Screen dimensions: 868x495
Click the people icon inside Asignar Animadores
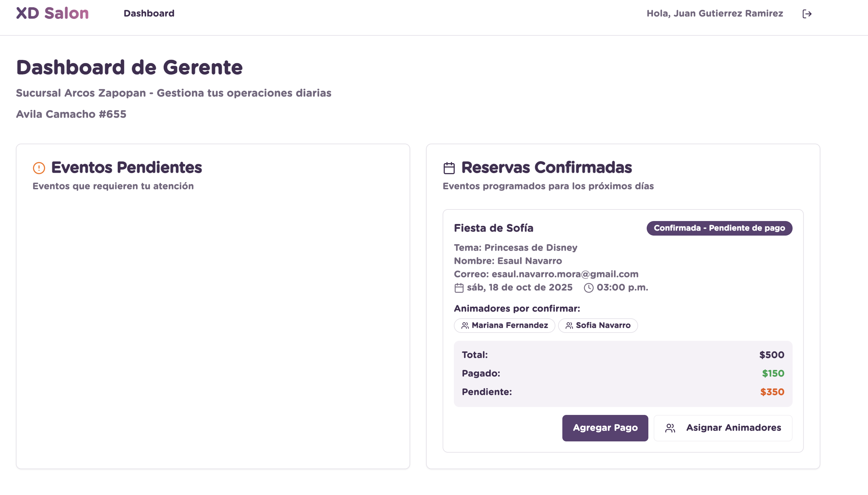[x=670, y=428]
